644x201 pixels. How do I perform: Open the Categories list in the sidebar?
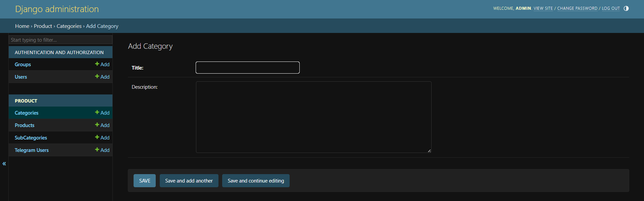(27, 113)
